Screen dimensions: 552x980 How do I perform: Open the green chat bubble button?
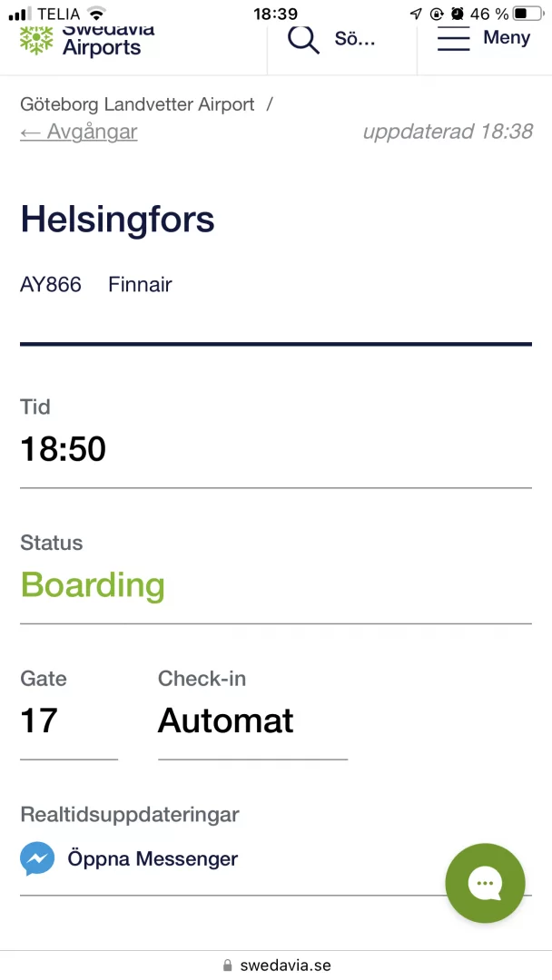[x=485, y=883]
